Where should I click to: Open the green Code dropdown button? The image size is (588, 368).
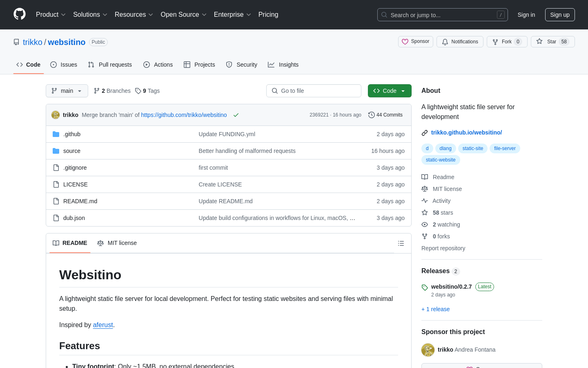tap(390, 91)
